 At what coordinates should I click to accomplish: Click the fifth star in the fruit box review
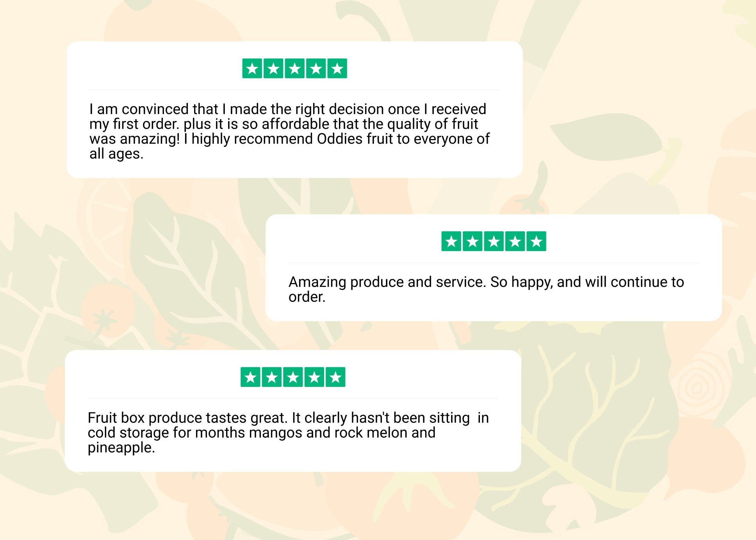pos(335,377)
